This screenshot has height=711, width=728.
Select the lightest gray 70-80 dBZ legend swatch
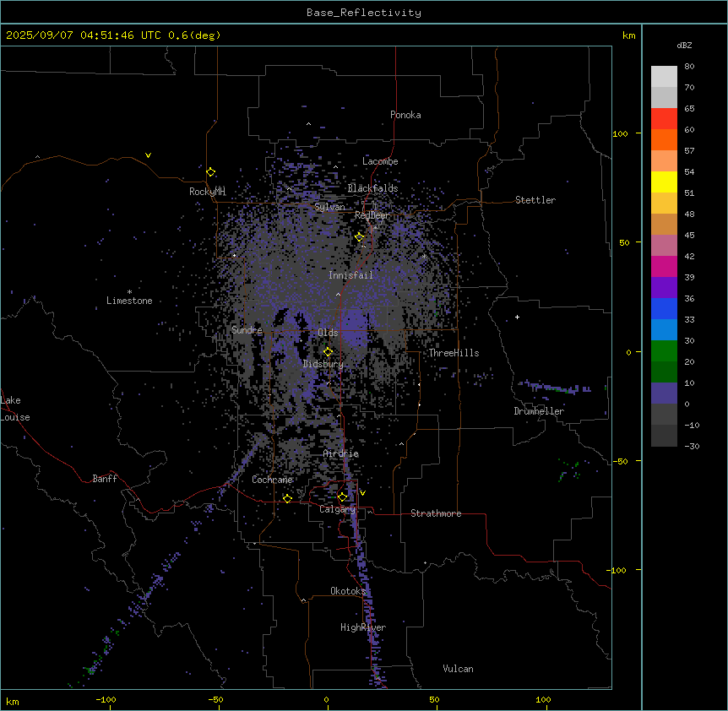(664, 77)
